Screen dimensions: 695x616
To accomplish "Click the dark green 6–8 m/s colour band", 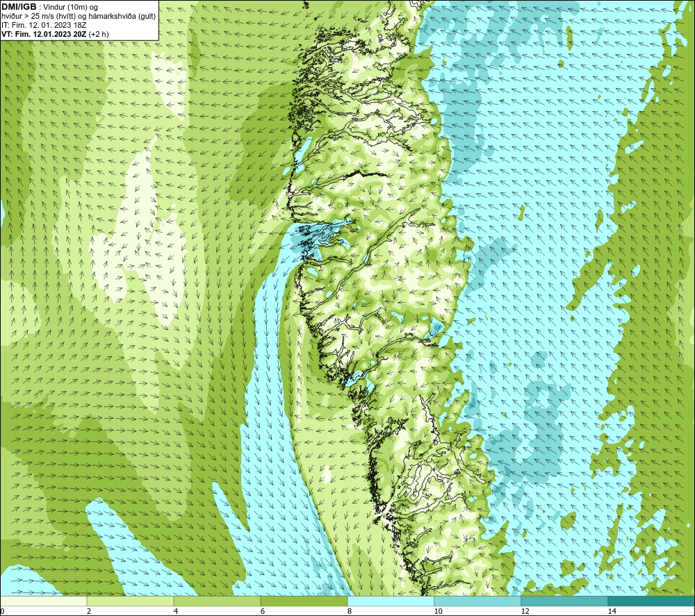I will tap(304, 601).
